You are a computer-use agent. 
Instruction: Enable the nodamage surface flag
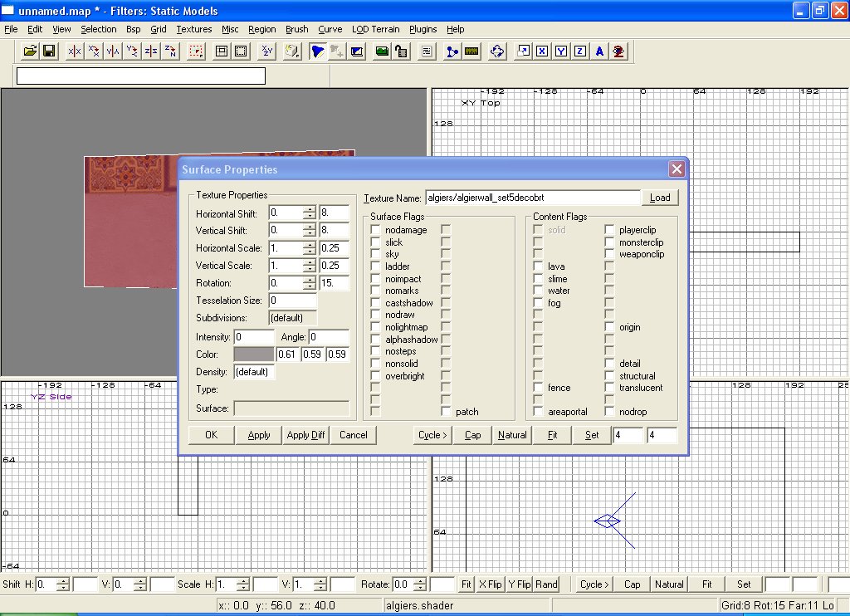376,231
